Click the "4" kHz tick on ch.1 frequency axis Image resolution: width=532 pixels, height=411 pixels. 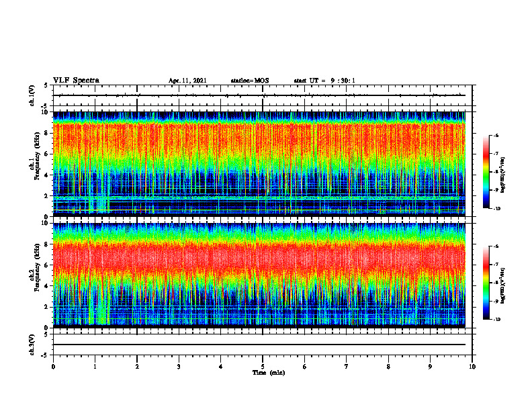46,175
